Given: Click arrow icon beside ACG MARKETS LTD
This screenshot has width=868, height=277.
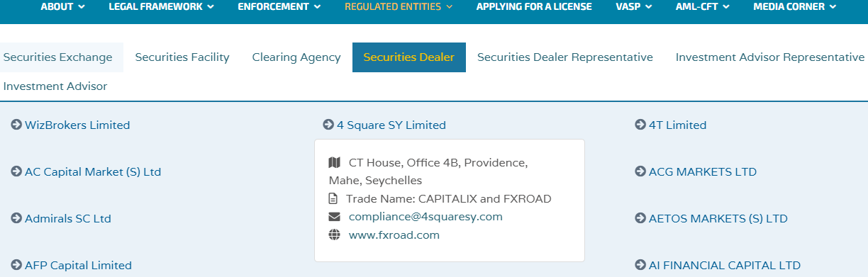Looking at the screenshot, I should pyautogui.click(x=640, y=171).
